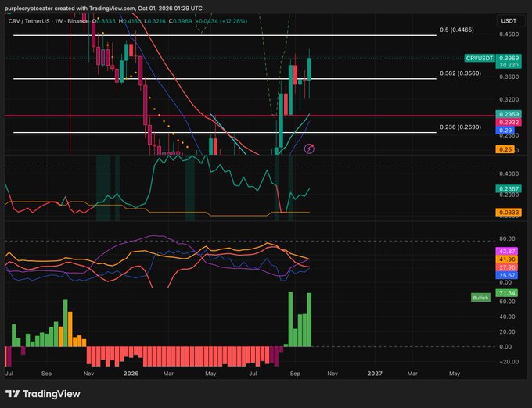Image resolution: width=532 pixels, height=408 pixels.
Task: Click the 3d 23h candle countdown
Action: click(509, 65)
